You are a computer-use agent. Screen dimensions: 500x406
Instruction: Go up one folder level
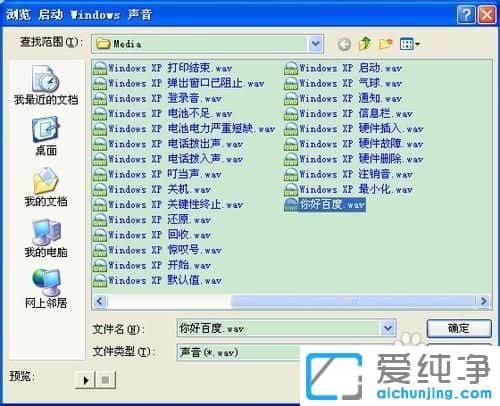(x=365, y=44)
